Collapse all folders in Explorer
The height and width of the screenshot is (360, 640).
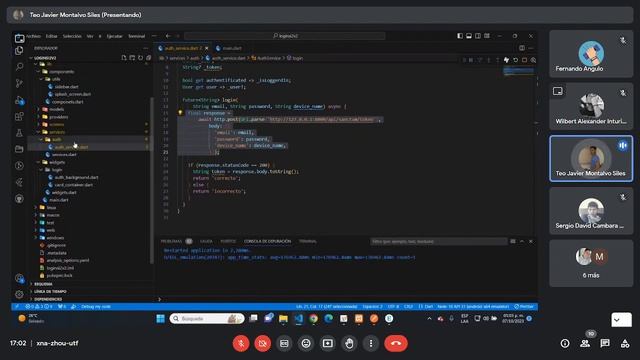[x=148, y=58]
